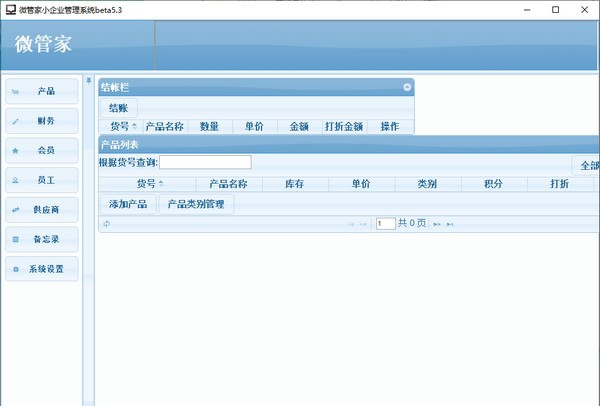Click the 打折金额 column header
The height and width of the screenshot is (406, 600).
(344, 127)
